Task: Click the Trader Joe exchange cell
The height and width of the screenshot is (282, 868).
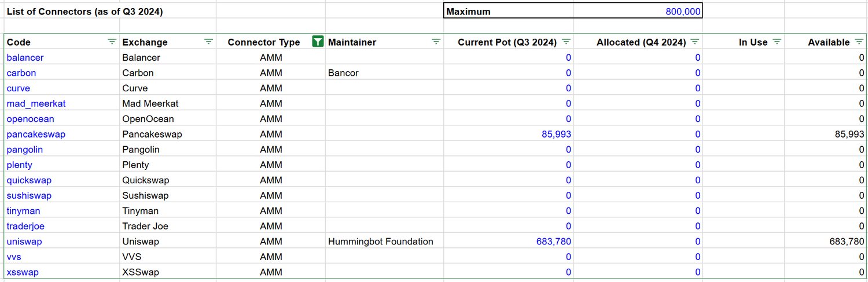Action: 145,226
